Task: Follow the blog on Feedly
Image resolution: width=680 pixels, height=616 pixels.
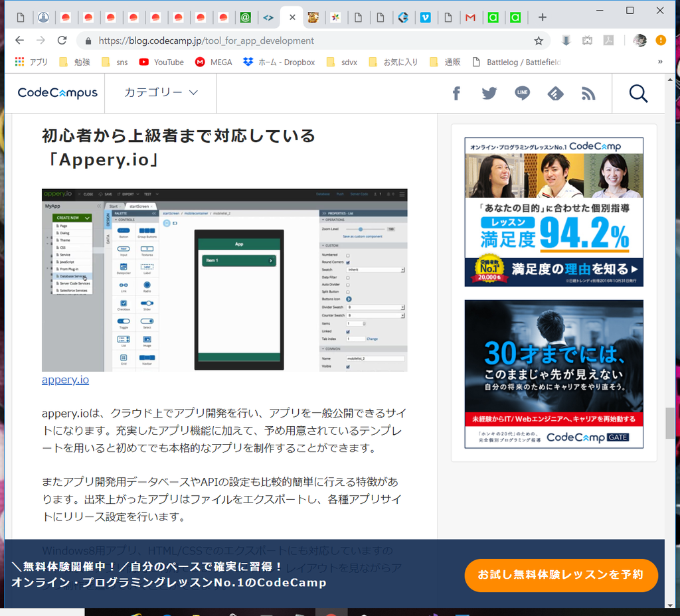Action: point(555,93)
